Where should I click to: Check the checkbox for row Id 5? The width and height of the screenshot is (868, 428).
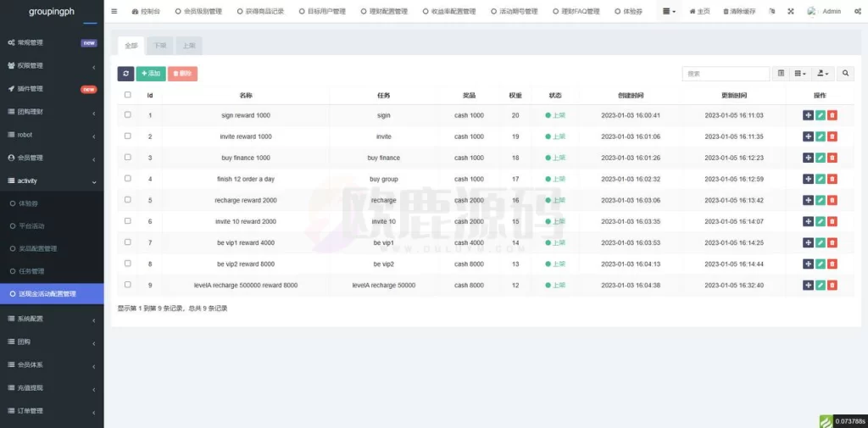[128, 199]
